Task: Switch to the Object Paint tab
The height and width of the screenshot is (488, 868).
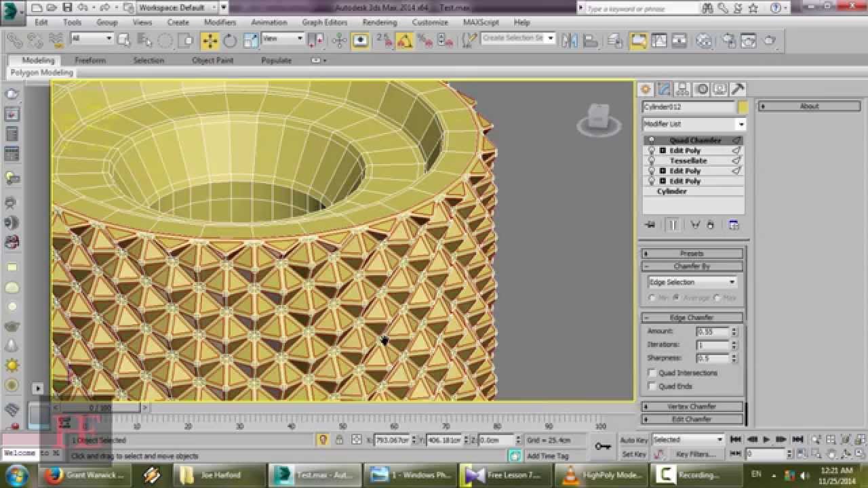Action: pyautogui.click(x=213, y=60)
